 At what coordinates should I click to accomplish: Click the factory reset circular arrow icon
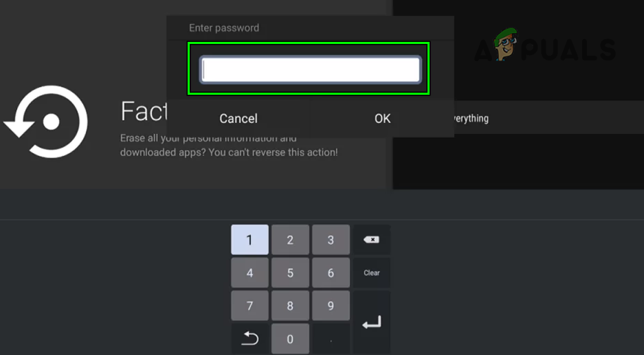(x=46, y=122)
